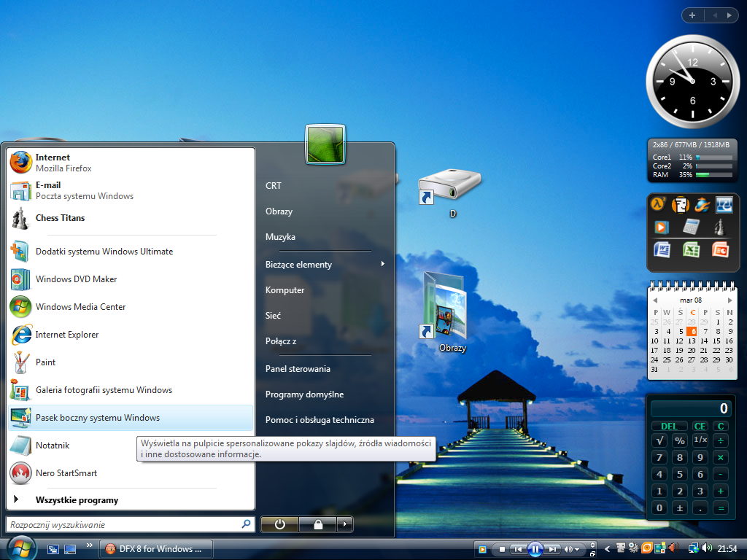Toggle mute on the Media Player taskbar toolbar
The width and height of the screenshot is (747, 560).
coord(568,549)
